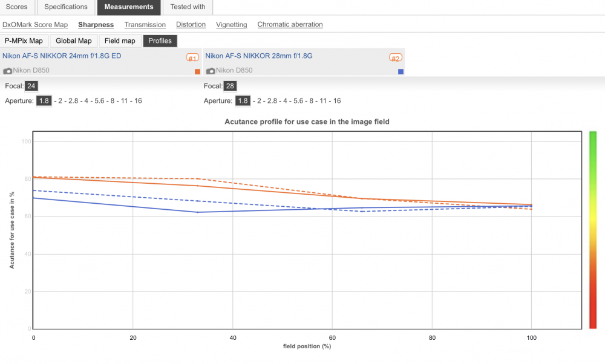605x364 pixels.
Task: Choose aperture 4 for the 28mm lens
Action: [285, 101]
